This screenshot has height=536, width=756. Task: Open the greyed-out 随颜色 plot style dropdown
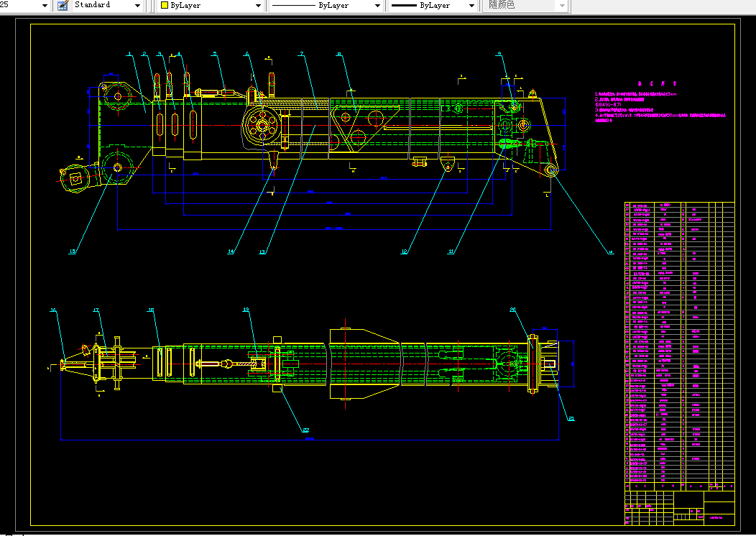click(526, 5)
